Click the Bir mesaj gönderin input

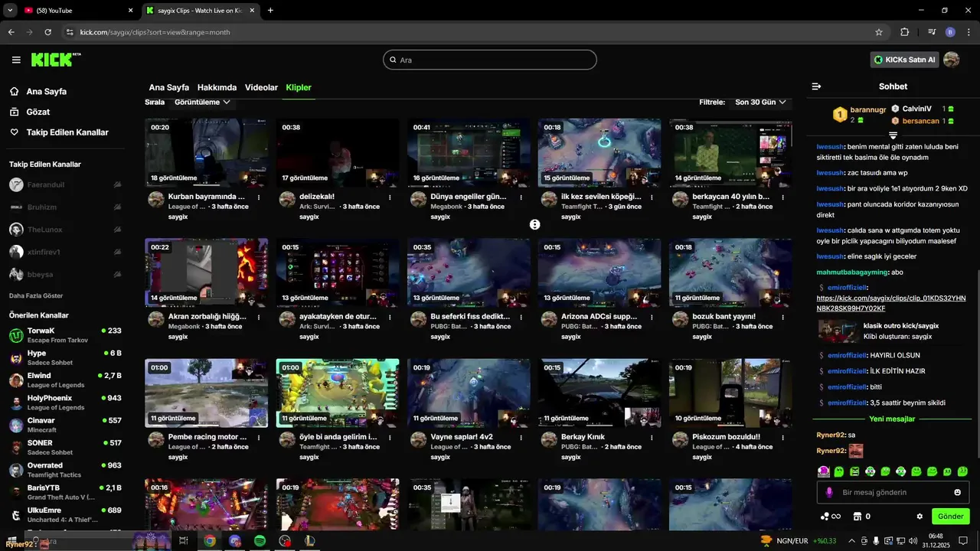[x=892, y=492]
